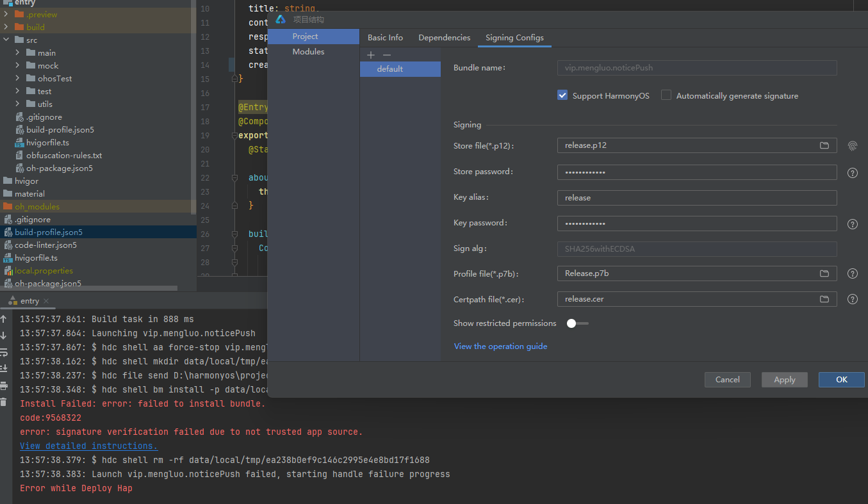
Task: Expand the utils folder
Action: tap(17, 104)
